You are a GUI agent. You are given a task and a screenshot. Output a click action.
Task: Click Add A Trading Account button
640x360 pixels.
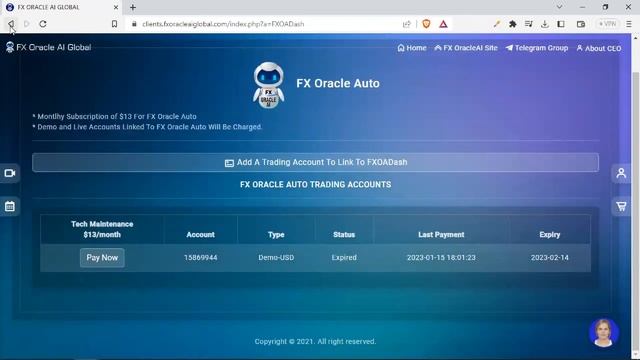316,162
